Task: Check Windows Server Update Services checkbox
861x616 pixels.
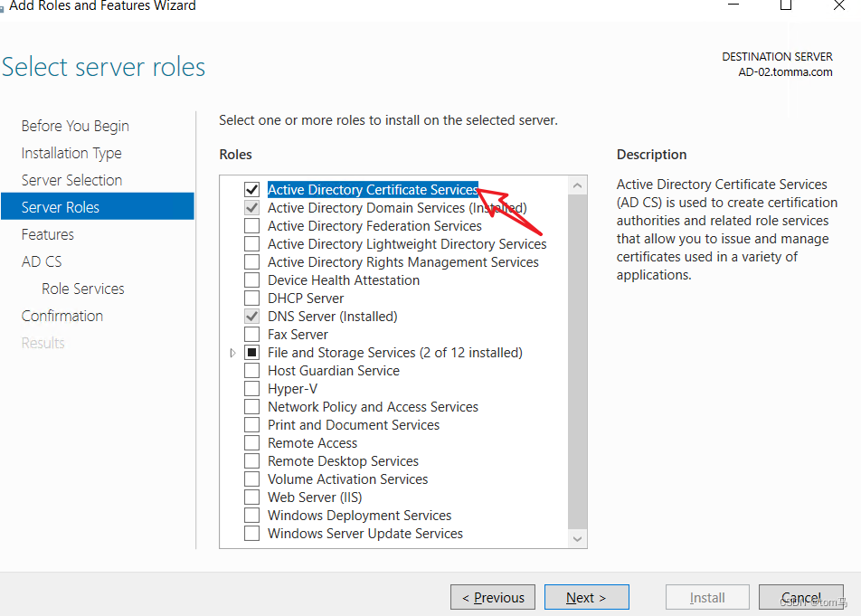Action: coord(252,534)
